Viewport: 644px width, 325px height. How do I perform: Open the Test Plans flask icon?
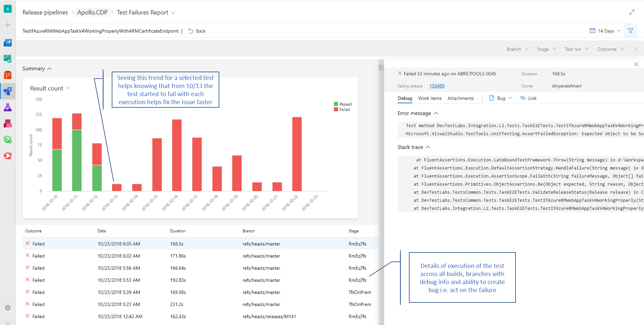(8, 107)
